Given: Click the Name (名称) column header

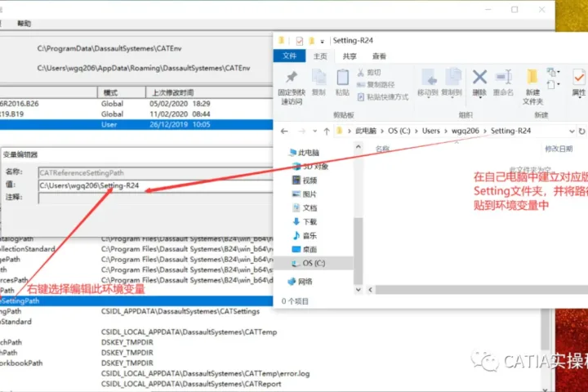Looking at the screenshot, I should (x=382, y=149).
